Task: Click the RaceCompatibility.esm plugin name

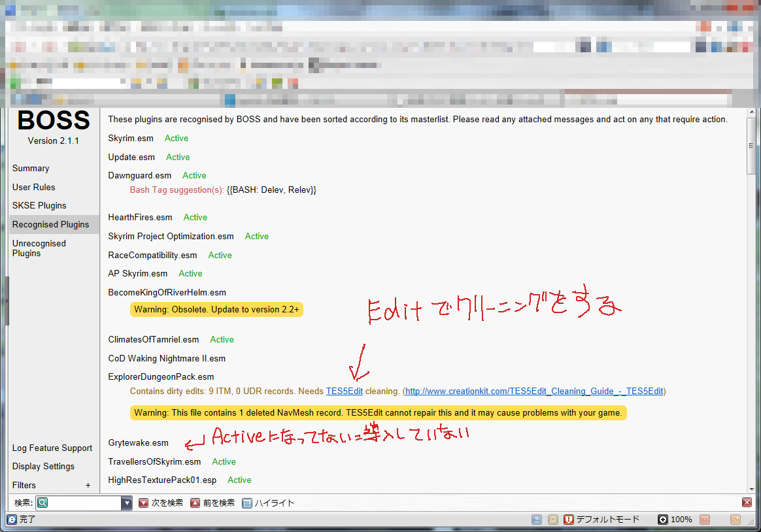Action: click(152, 255)
